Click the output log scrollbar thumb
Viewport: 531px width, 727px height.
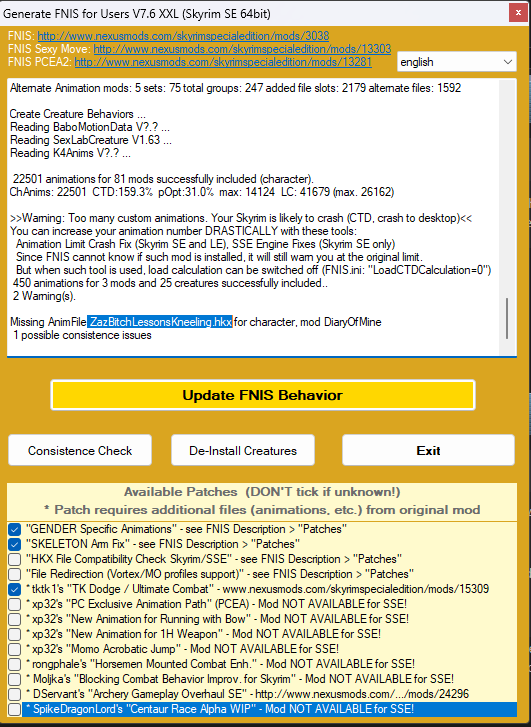(x=507, y=318)
